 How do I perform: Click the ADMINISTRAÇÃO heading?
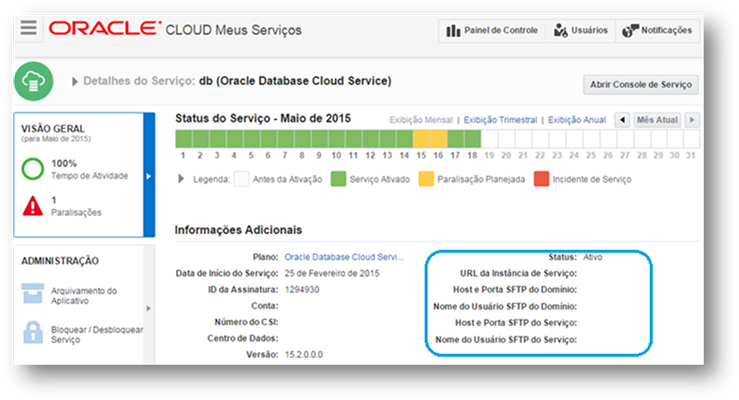point(60,261)
